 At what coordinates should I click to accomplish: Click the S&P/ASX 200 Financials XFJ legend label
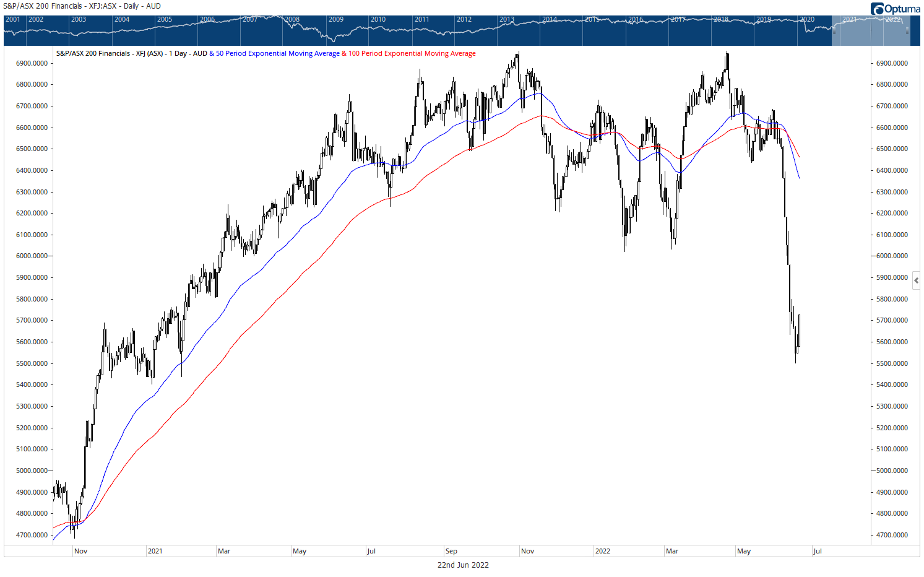coord(131,53)
